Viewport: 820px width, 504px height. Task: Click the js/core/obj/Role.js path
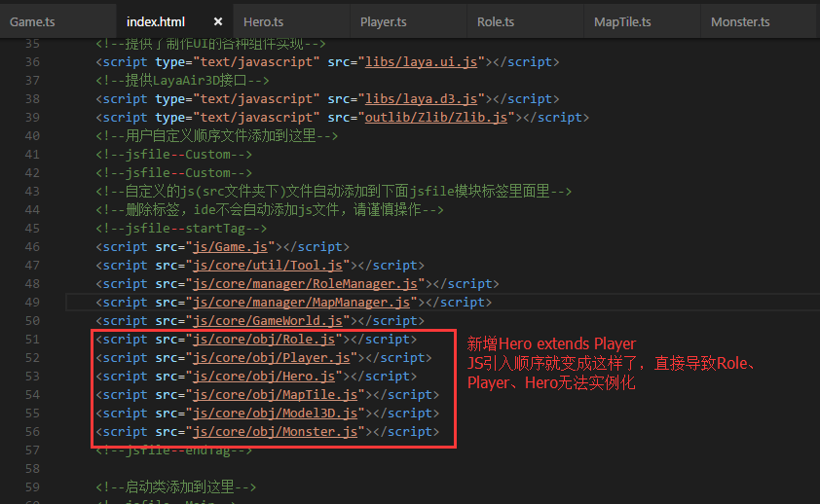pos(266,340)
